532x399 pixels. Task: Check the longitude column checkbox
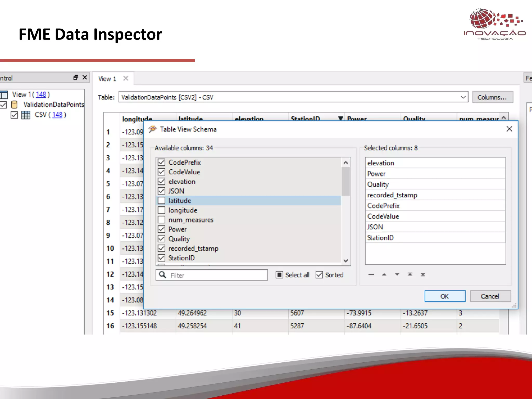point(162,210)
